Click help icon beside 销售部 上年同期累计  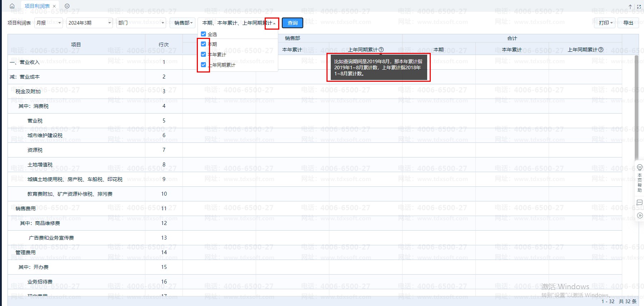coord(381,50)
